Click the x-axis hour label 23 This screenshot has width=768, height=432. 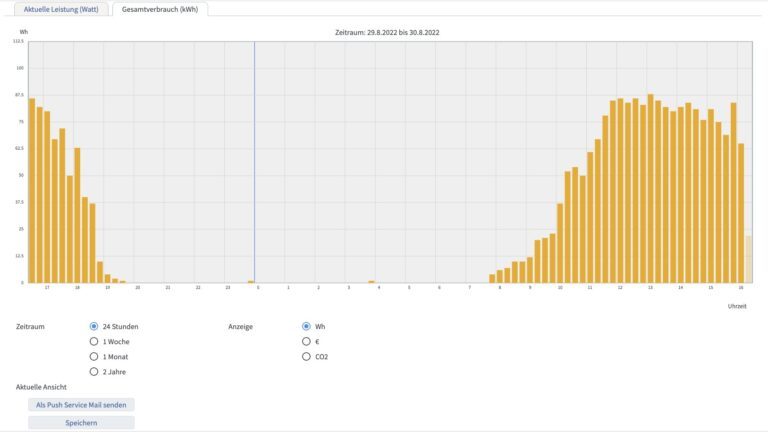click(228, 288)
